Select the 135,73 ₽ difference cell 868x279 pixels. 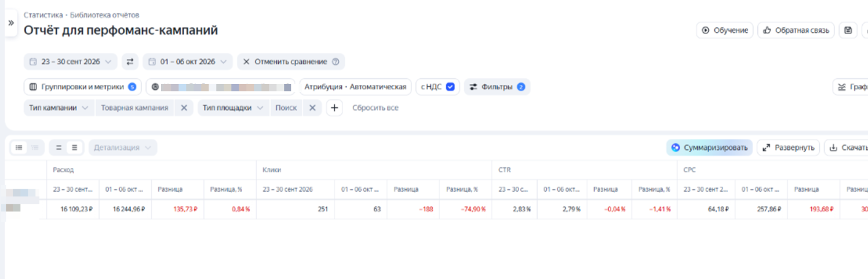(x=177, y=209)
